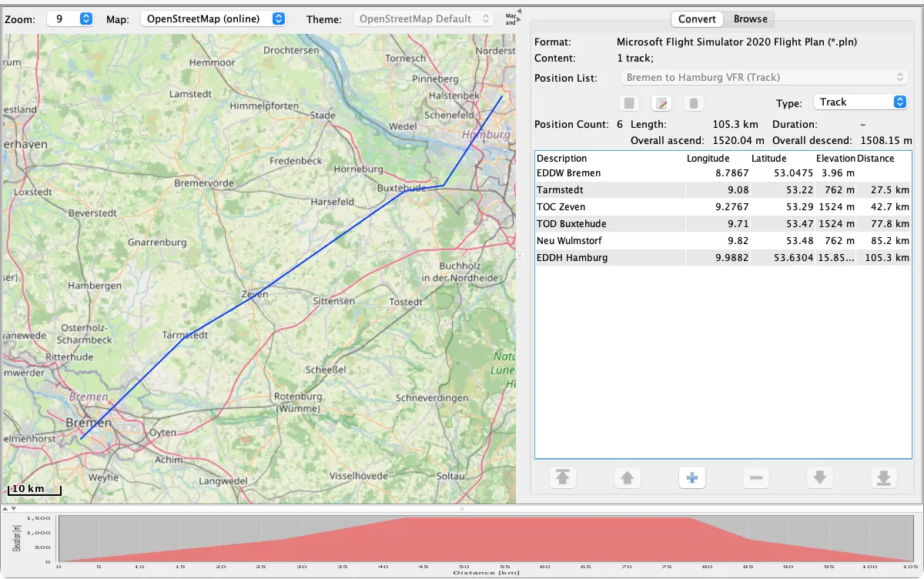Select the EDDH Hamburg position row
Viewport: 924px width, 579px height.
tap(723, 258)
